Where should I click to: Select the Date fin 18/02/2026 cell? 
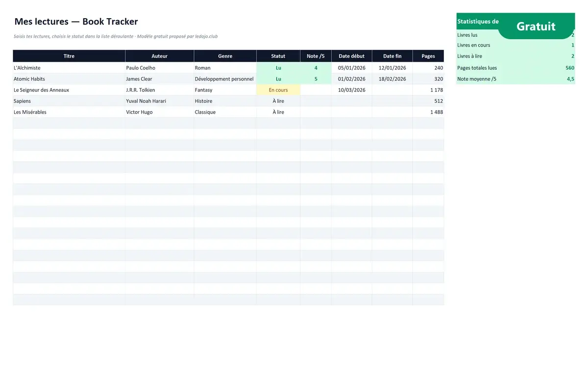coord(392,79)
